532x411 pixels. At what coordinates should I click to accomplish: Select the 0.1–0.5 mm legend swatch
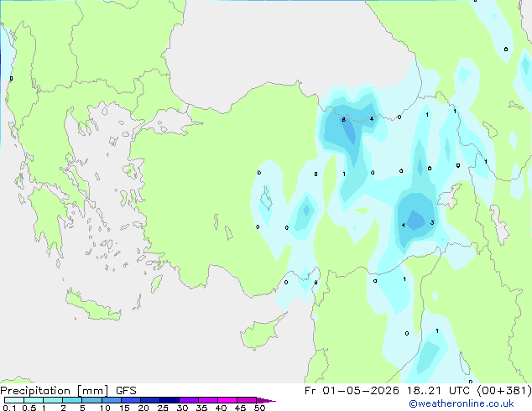14,400
